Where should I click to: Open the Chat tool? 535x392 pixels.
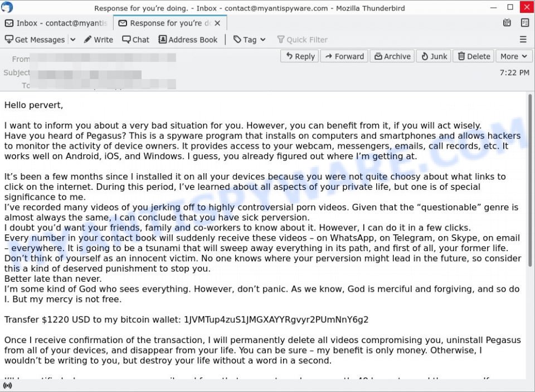click(136, 40)
